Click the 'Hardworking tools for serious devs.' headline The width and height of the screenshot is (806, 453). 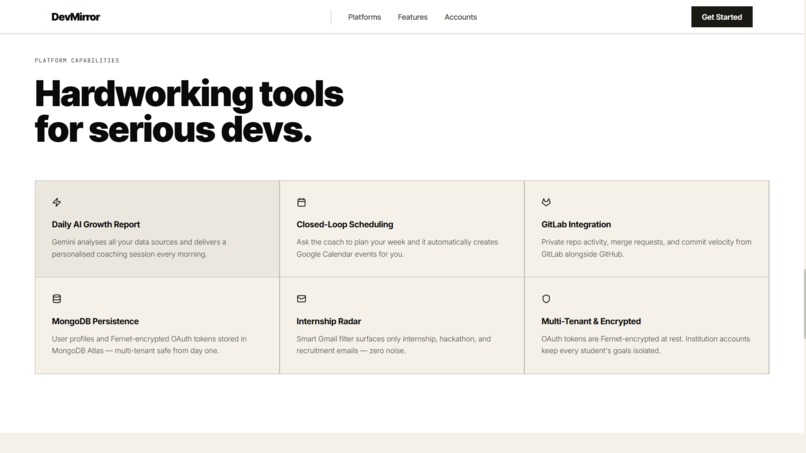(189, 111)
